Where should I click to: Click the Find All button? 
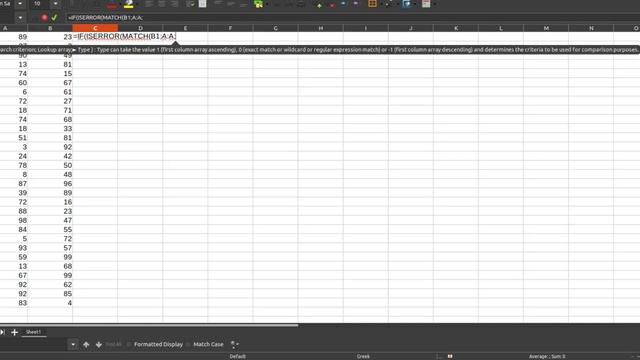click(x=113, y=344)
